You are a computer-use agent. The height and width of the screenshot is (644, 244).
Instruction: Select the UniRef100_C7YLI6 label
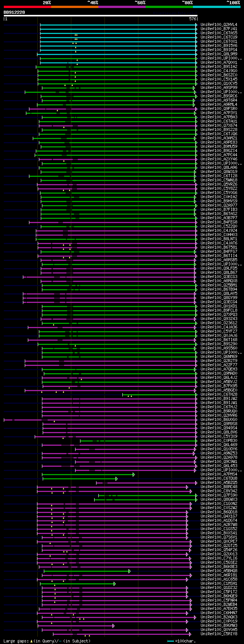click(219, 558)
